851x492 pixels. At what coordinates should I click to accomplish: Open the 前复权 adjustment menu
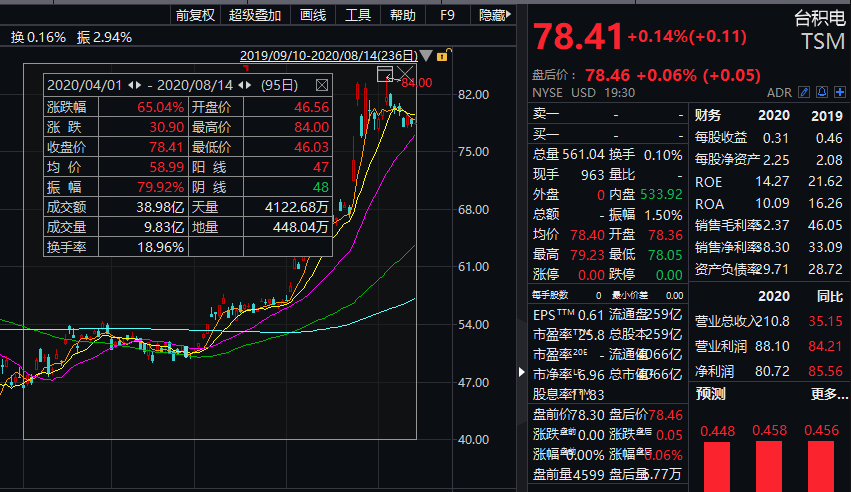coord(195,15)
